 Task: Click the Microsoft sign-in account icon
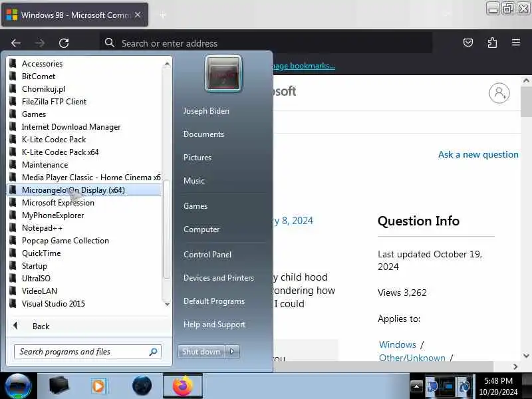[x=499, y=93]
